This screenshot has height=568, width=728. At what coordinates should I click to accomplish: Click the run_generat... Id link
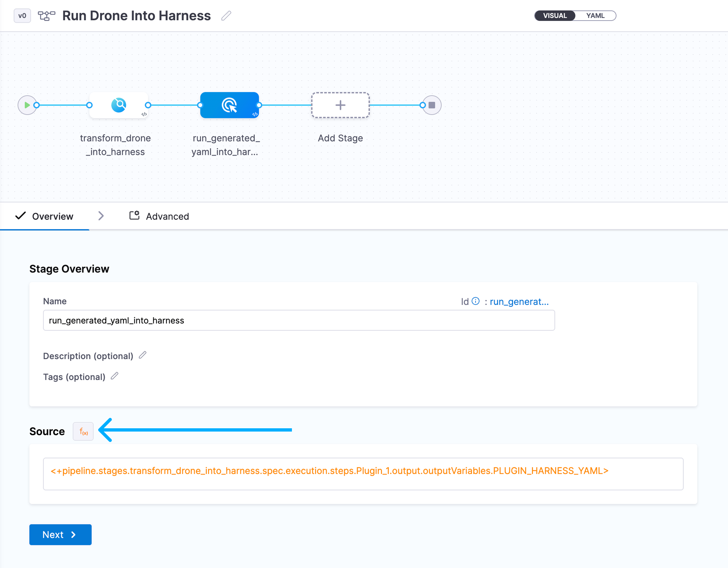(519, 302)
